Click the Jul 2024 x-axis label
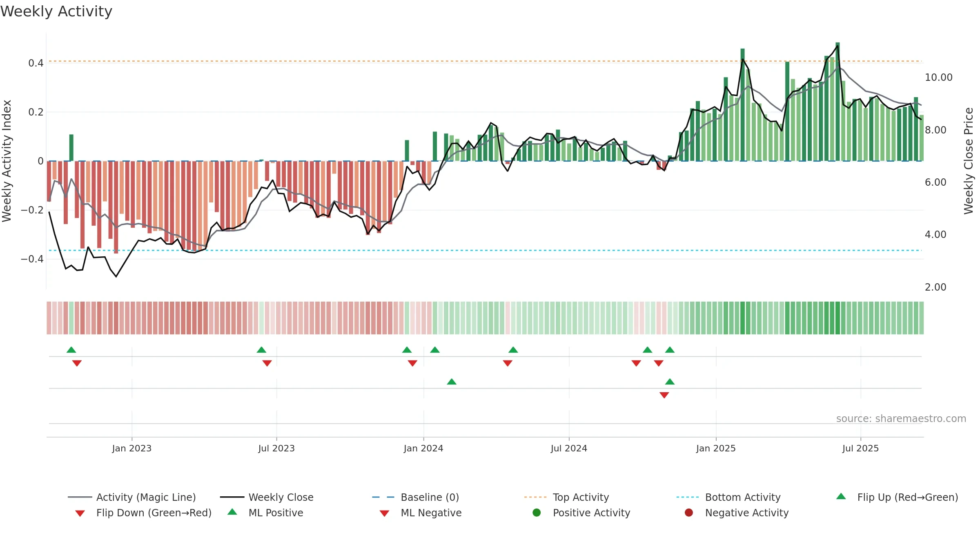Screen dimensions: 980x551 pos(569,448)
